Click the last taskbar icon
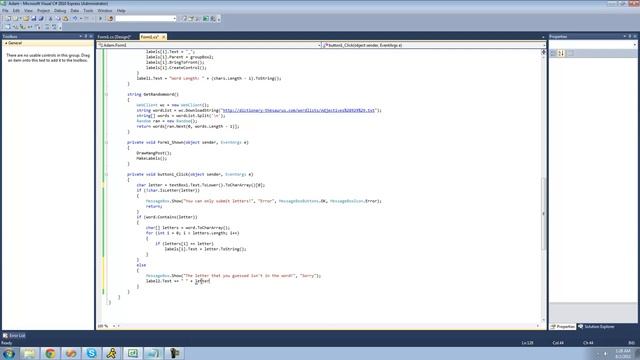This screenshot has width=640, height=360. pyautogui.click(x=174, y=353)
